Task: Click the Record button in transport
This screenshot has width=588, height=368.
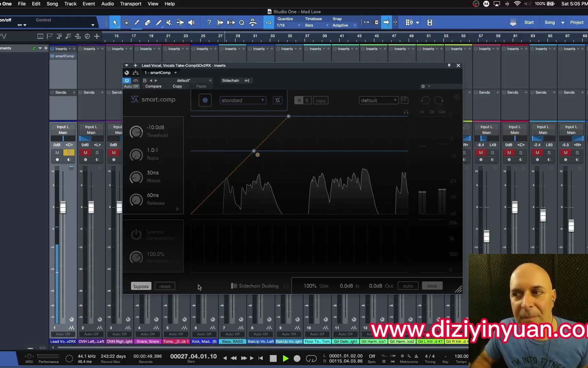Action: pos(297,358)
